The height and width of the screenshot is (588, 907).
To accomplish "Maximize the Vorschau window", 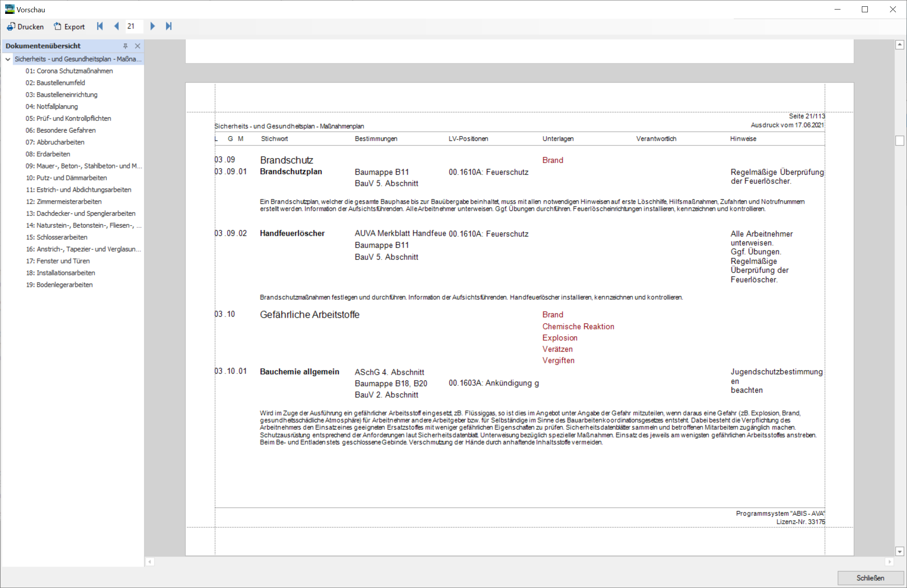I will (865, 10).
